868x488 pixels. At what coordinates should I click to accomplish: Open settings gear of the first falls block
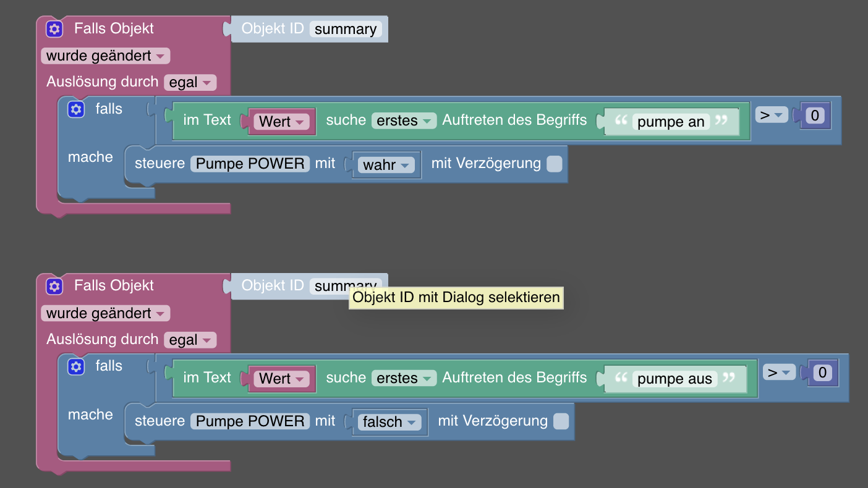click(75, 109)
